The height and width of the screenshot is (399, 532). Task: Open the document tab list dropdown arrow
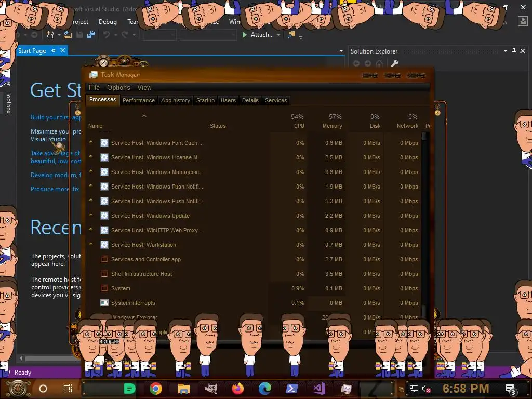click(341, 51)
